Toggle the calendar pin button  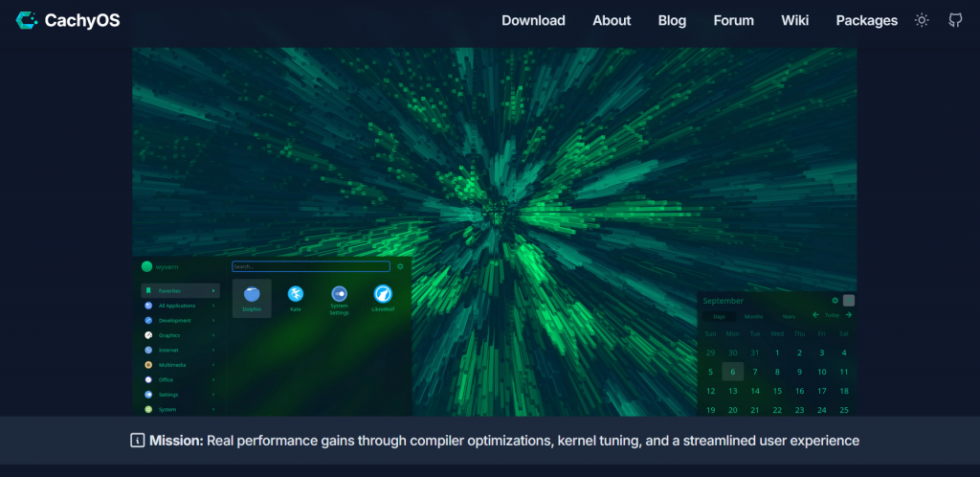pos(849,301)
